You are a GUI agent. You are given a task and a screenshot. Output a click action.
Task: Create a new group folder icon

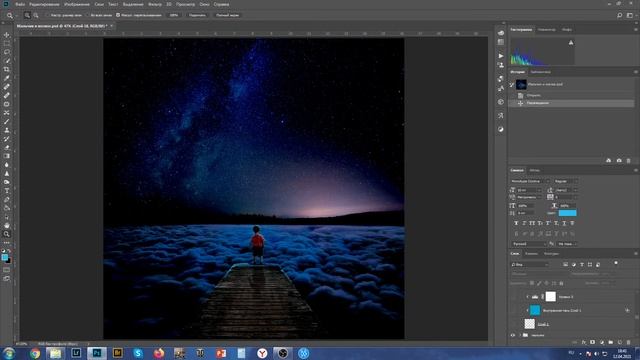coord(611,342)
